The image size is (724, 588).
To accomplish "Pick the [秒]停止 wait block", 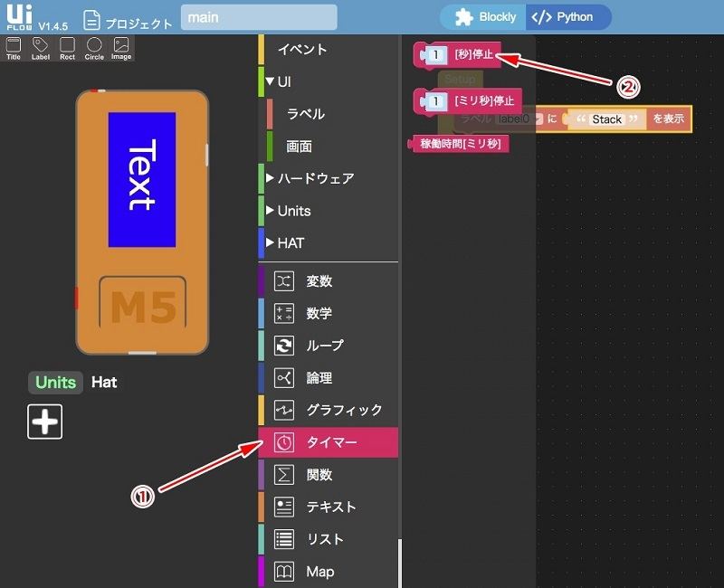I will click(x=473, y=55).
